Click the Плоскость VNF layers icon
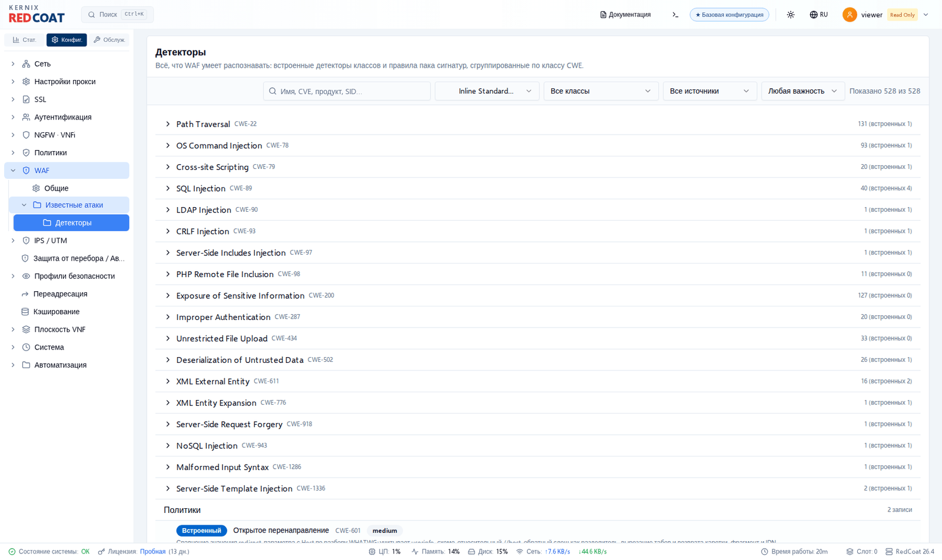Image resolution: width=942 pixels, height=560 pixels. pyautogui.click(x=26, y=329)
